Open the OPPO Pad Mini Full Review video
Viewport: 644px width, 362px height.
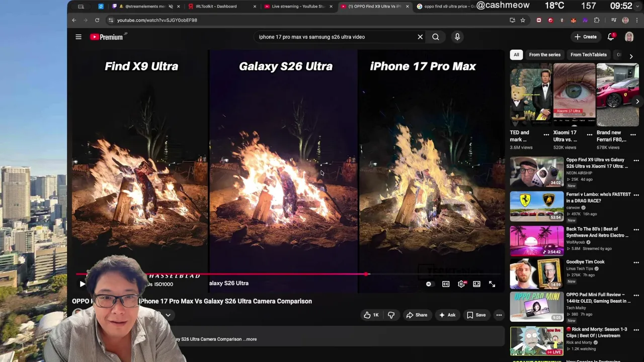point(537,306)
